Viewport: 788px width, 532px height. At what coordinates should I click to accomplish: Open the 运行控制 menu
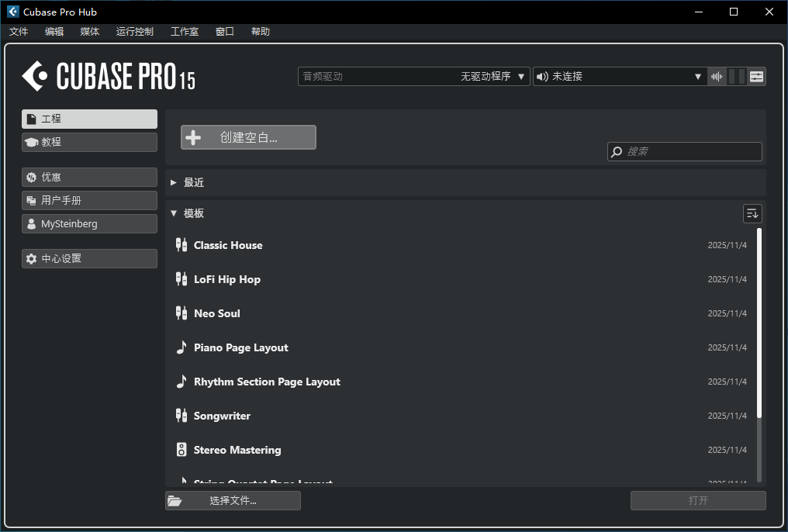point(135,32)
